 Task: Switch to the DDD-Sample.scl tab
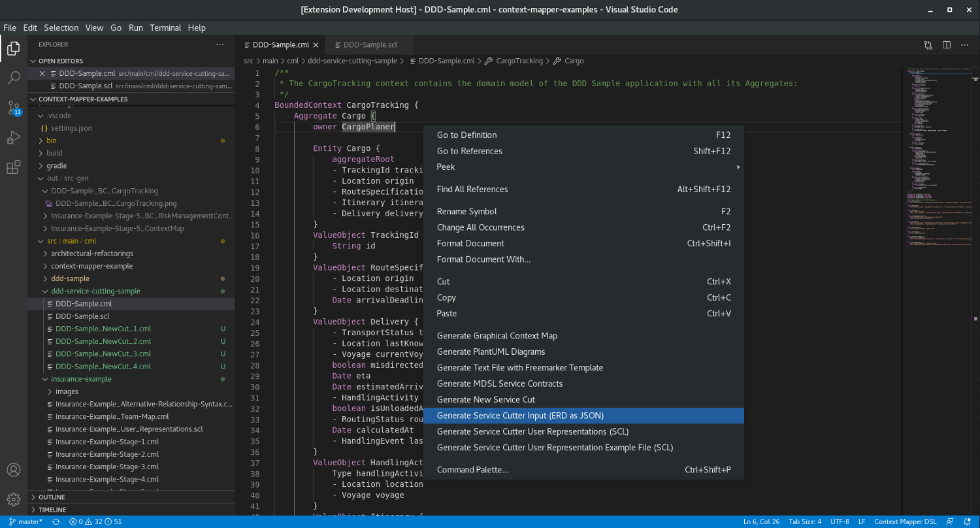pyautogui.click(x=370, y=45)
